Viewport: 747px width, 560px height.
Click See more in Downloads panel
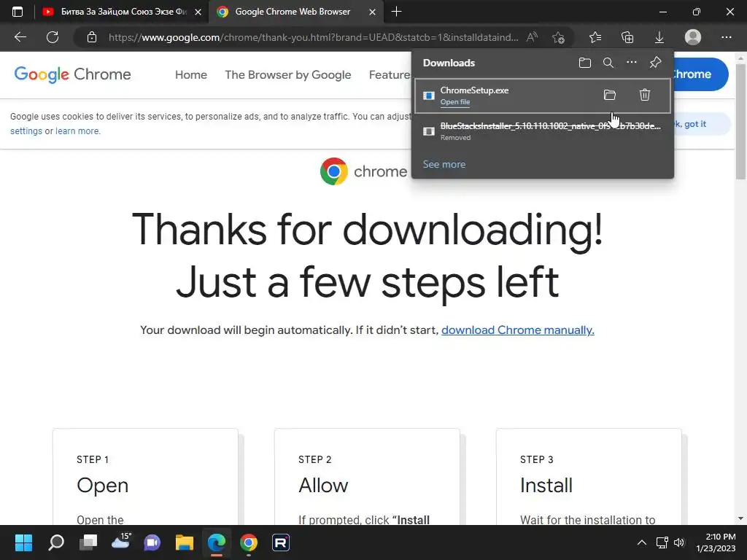[x=444, y=164]
